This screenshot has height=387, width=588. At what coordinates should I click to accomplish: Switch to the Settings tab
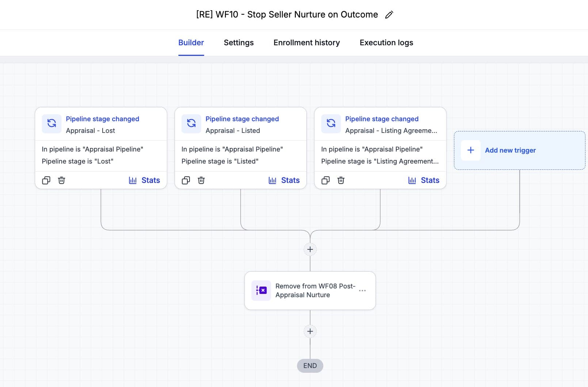[239, 43]
